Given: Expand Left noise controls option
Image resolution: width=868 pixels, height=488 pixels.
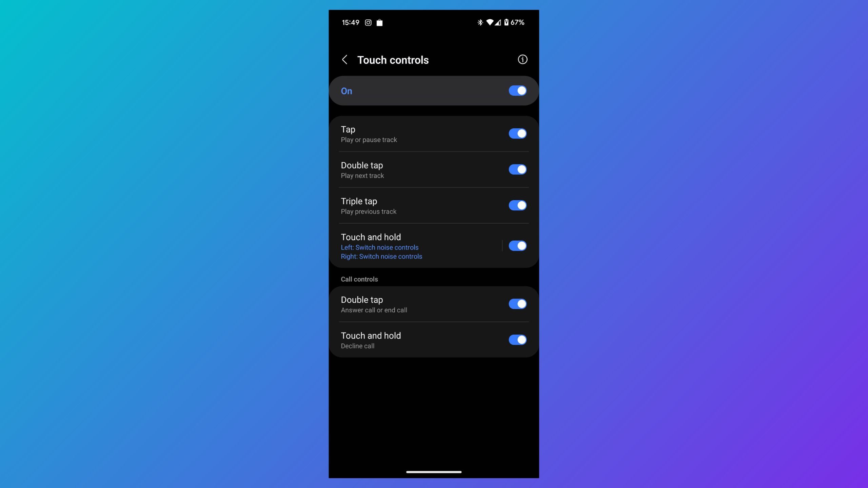Looking at the screenshot, I should point(379,247).
